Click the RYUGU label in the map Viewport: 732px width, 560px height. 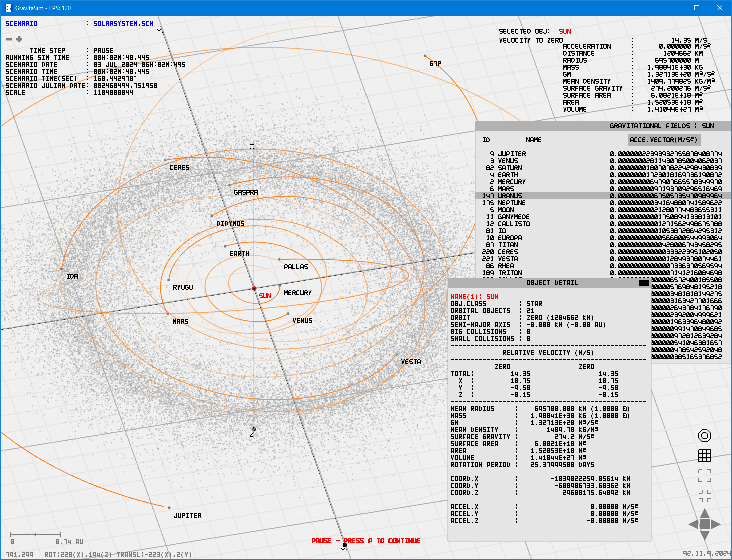[183, 287]
